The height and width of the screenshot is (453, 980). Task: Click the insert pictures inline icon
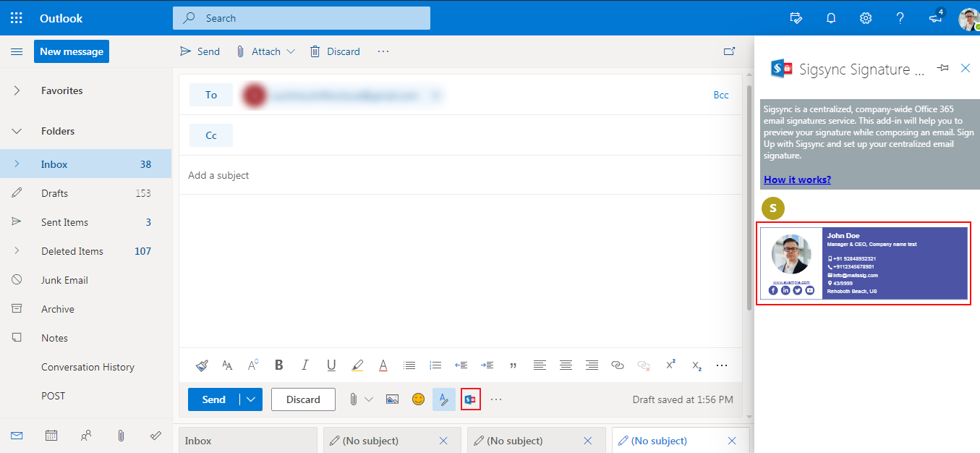click(392, 399)
